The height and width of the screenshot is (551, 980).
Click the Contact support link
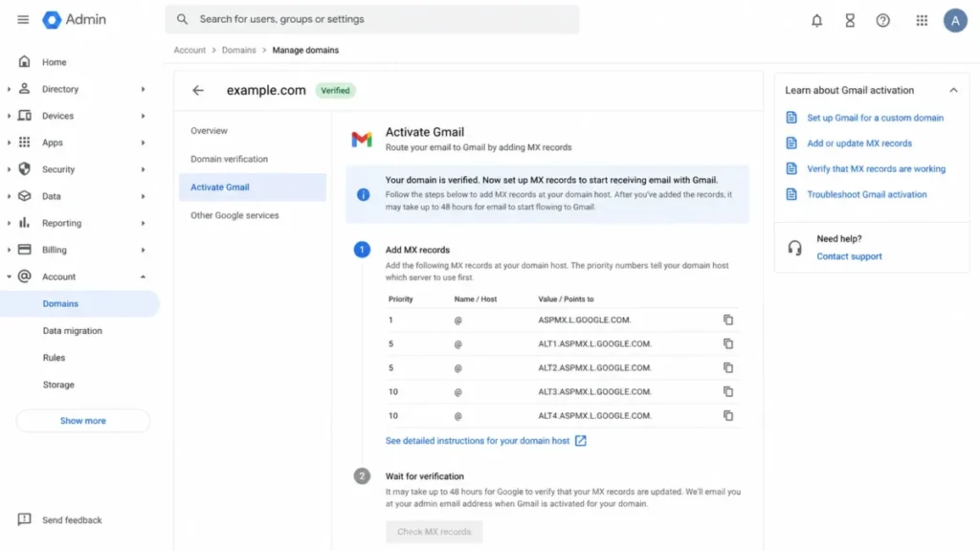click(x=849, y=256)
